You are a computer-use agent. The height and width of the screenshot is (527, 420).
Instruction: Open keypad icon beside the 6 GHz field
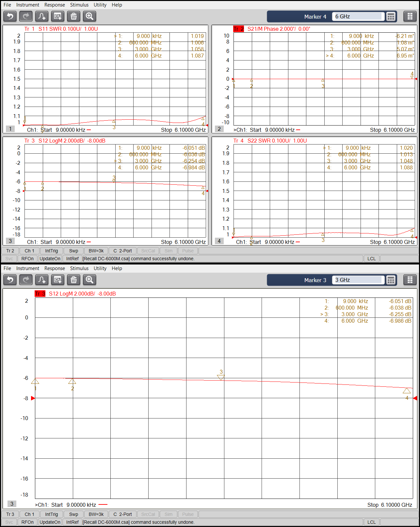point(391,17)
